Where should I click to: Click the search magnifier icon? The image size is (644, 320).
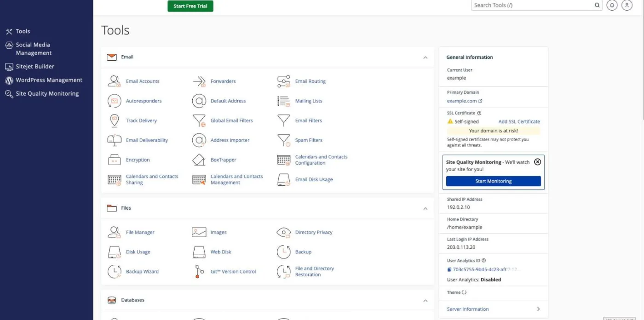597,6
